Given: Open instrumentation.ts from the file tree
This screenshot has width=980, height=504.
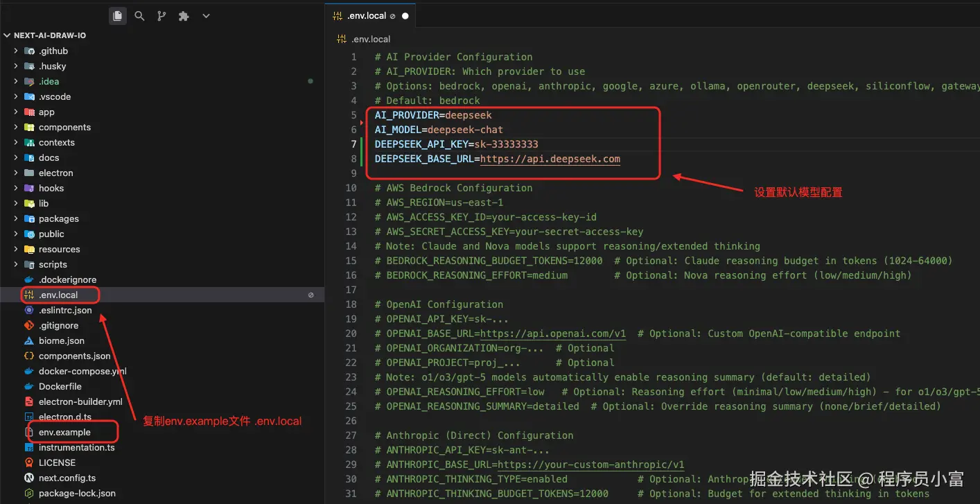Looking at the screenshot, I should (162, 447).
